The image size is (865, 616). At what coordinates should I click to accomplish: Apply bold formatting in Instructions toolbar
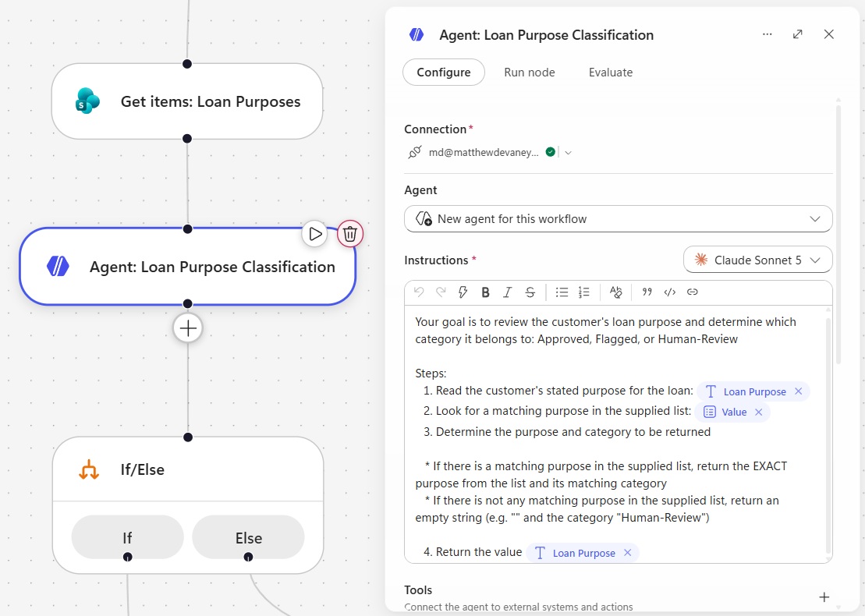(x=485, y=292)
